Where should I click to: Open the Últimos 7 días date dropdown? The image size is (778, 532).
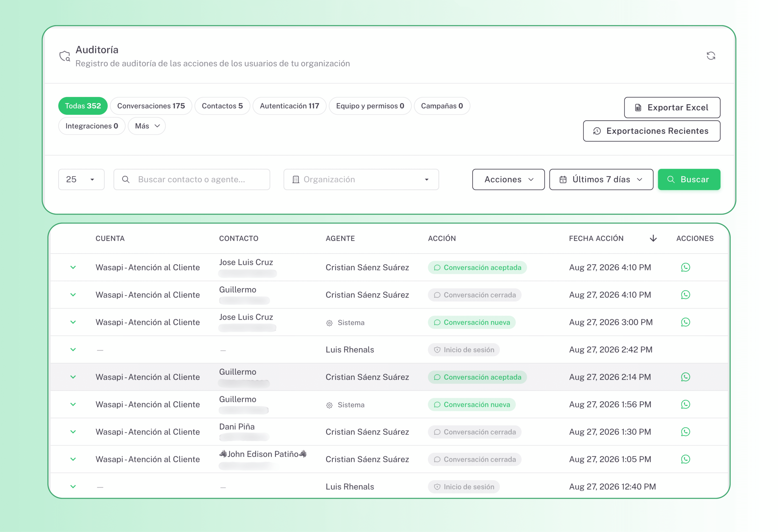coord(601,179)
